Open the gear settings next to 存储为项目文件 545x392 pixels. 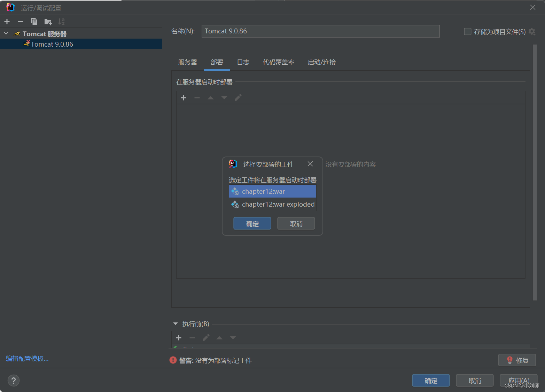(532, 32)
